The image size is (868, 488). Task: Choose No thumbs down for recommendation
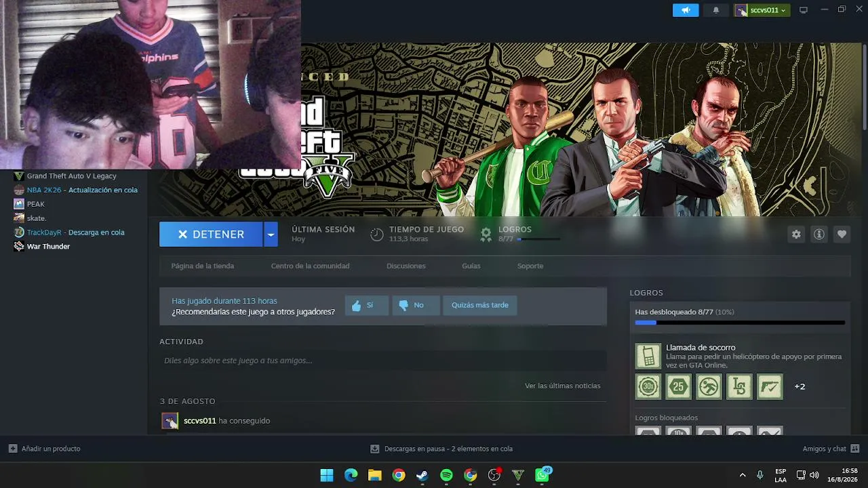(x=416, y=306)
